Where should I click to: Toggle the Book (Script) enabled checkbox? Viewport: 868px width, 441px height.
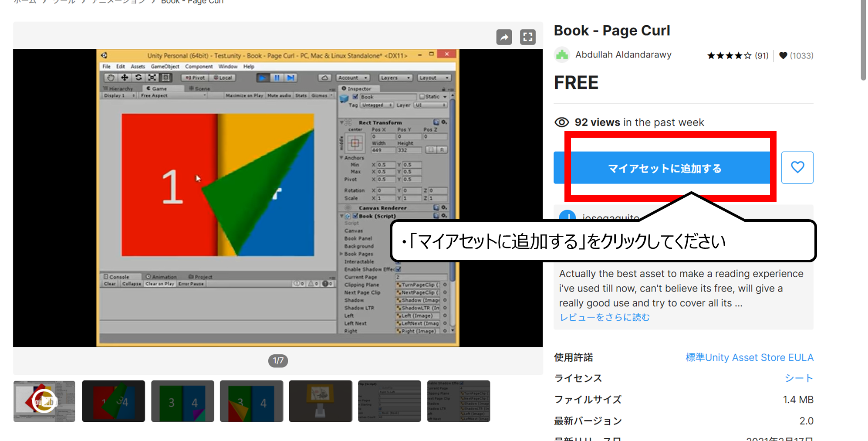pos(355,216)
